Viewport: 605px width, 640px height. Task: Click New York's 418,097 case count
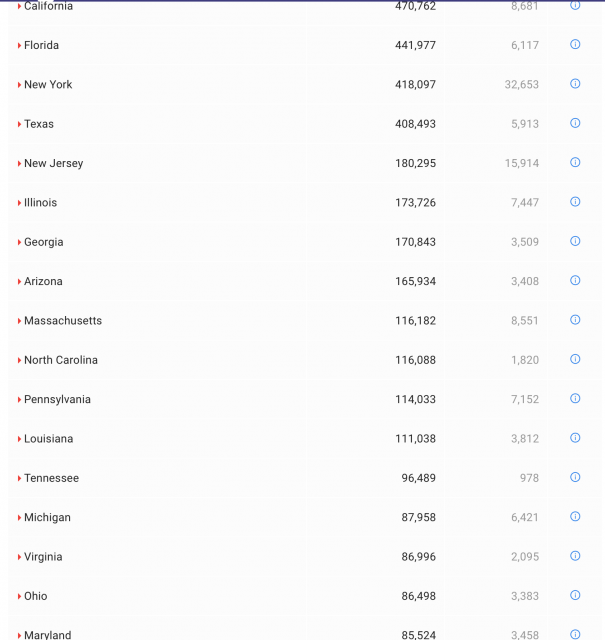(x=415, y=85)
